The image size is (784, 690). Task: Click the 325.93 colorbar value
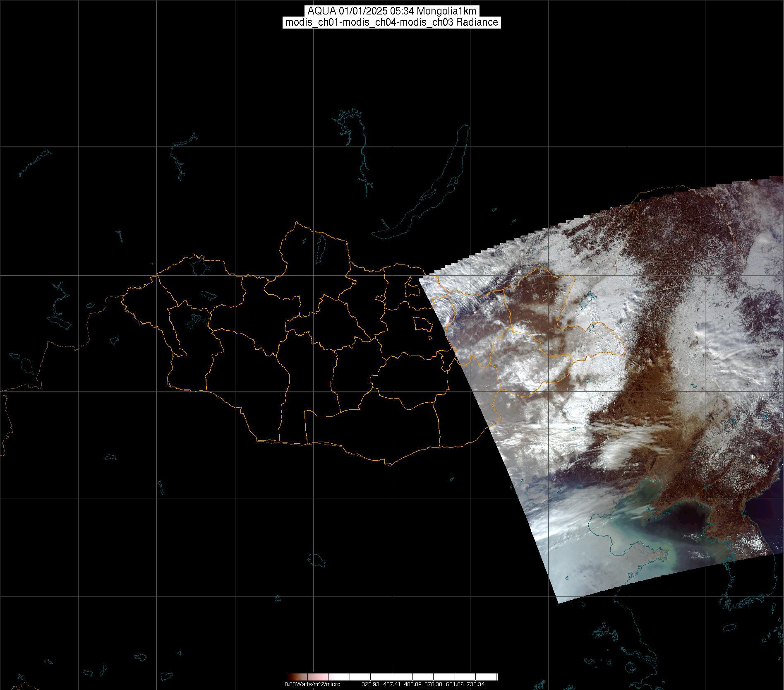(x=370, y=684)
